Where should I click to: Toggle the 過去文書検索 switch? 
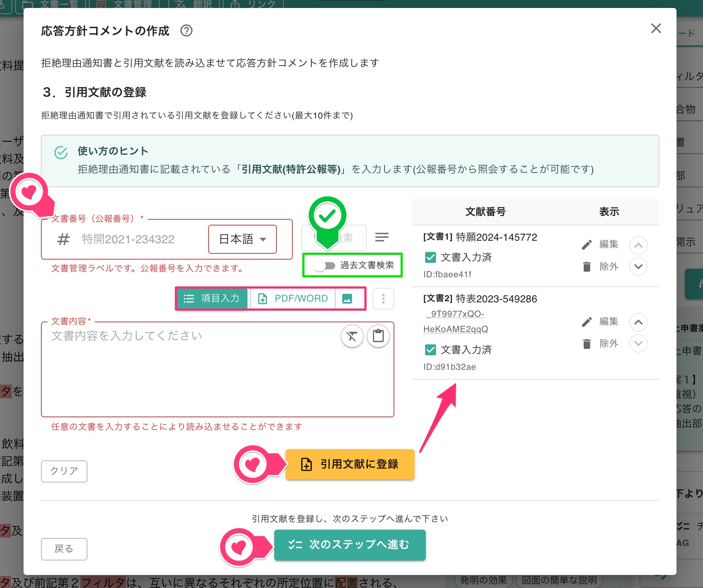click(x=325, y=266)
